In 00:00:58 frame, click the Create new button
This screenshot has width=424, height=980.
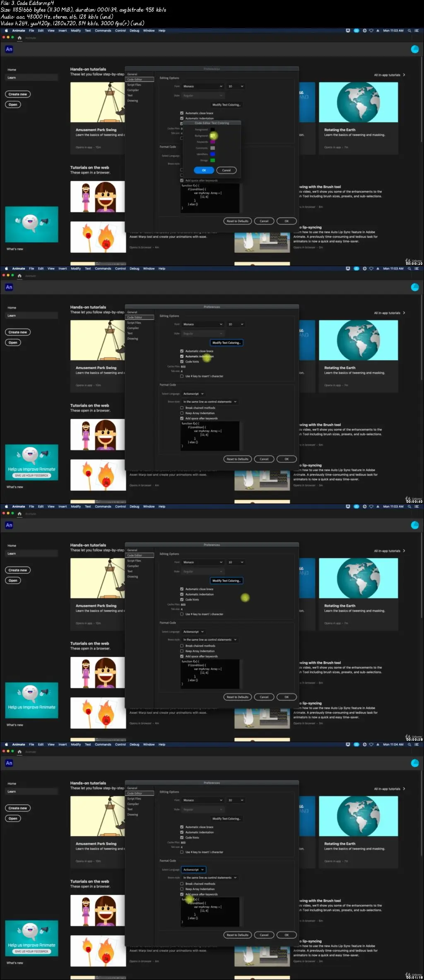pyautogui.click(x=18, y=570)
